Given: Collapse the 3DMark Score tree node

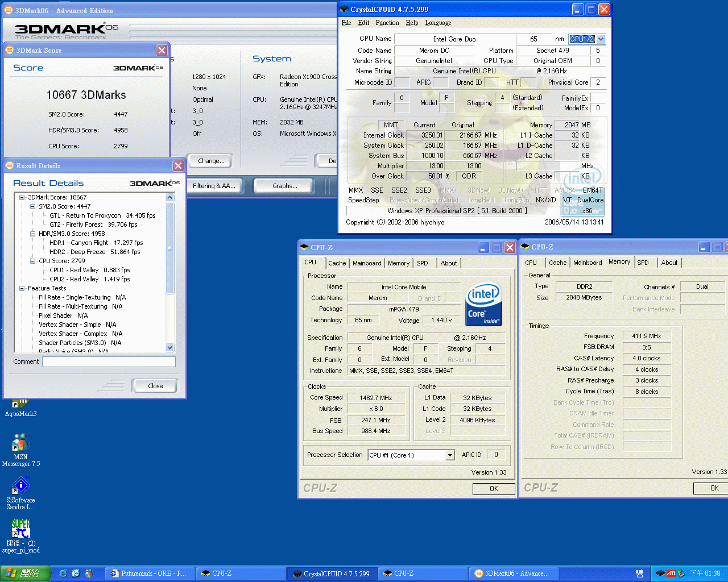Looking at the screenshot, I should [22, 197].
